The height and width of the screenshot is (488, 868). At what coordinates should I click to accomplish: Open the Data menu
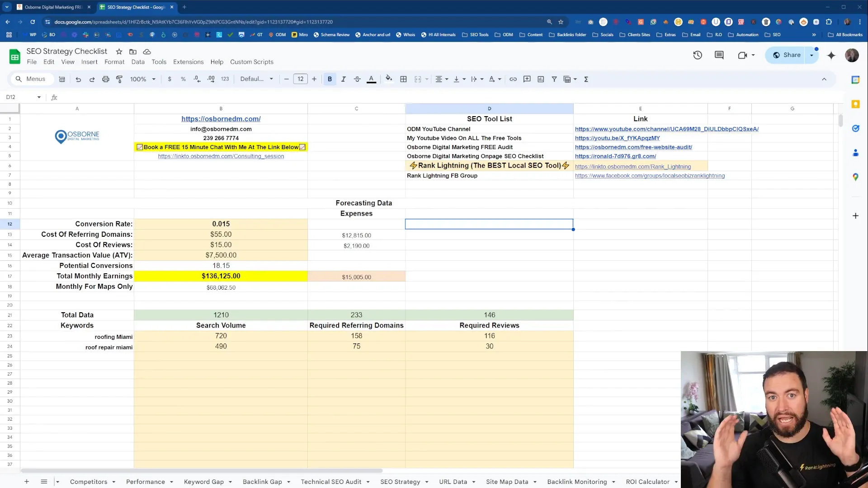click(x=138, y=62)
